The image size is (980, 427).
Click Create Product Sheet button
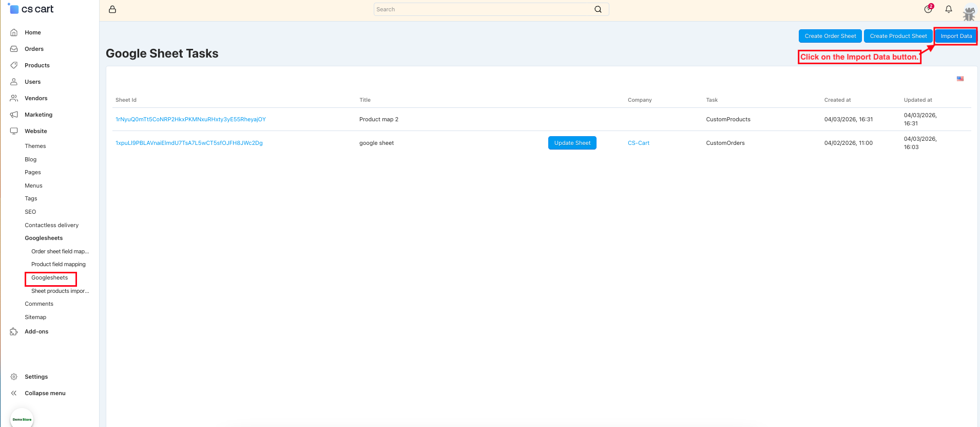pyautogui.click(x=898, y=36)
